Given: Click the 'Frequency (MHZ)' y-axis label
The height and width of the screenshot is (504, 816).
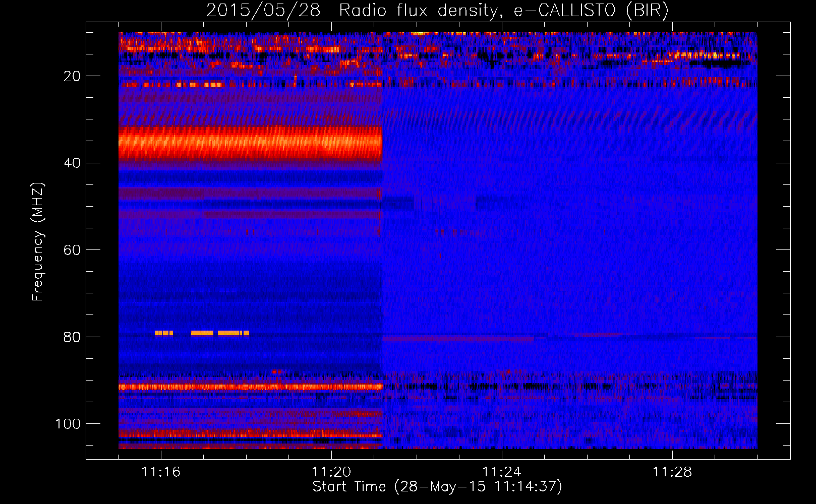Looking at the screenshot, I should tap(38, 242).
